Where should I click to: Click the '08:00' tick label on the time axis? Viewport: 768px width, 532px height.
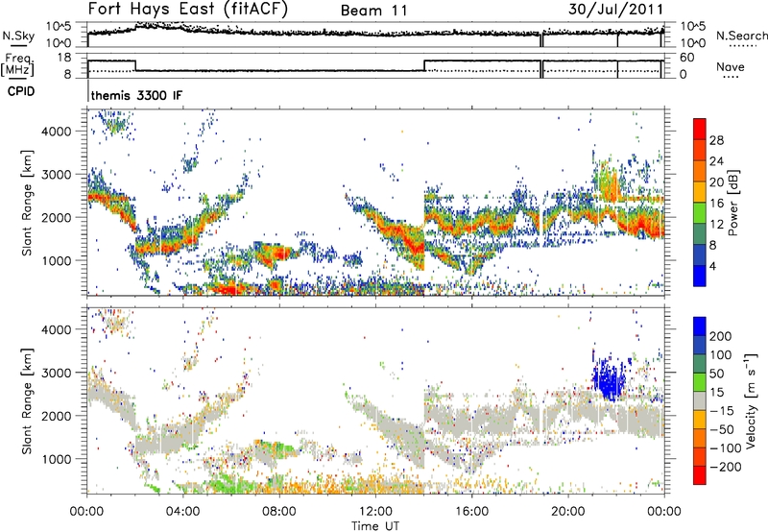[279, 512]
